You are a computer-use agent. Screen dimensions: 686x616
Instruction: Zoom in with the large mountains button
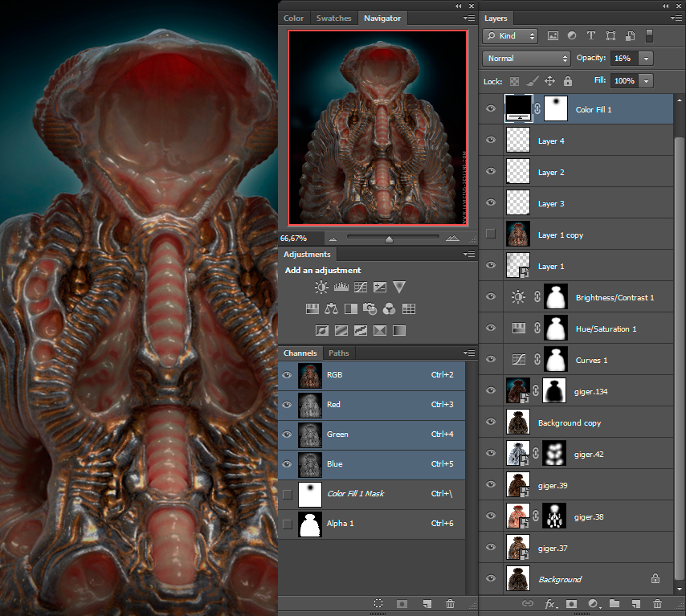pyautogui.click(x=452, y=239)
